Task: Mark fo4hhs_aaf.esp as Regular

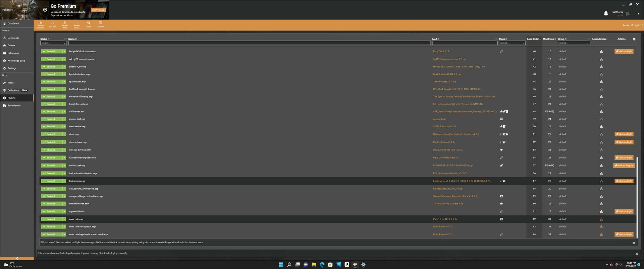Action: pyautogui.click(x=624, y=165)
